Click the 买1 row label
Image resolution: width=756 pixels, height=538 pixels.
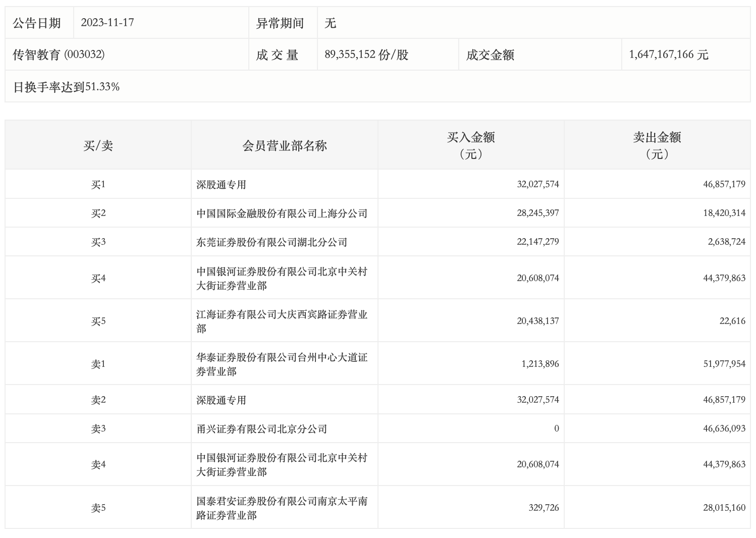[x=98, y=185]
